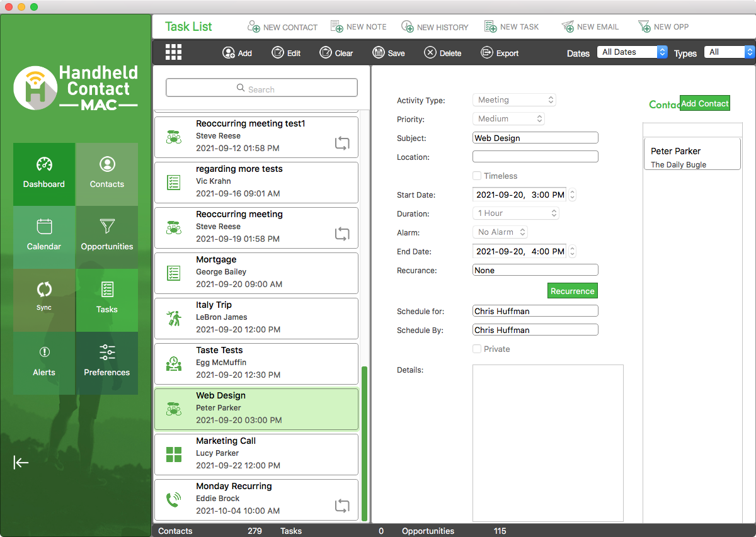Click the task list green scrollbar
The image size is (756, 537).
point(364,441)
